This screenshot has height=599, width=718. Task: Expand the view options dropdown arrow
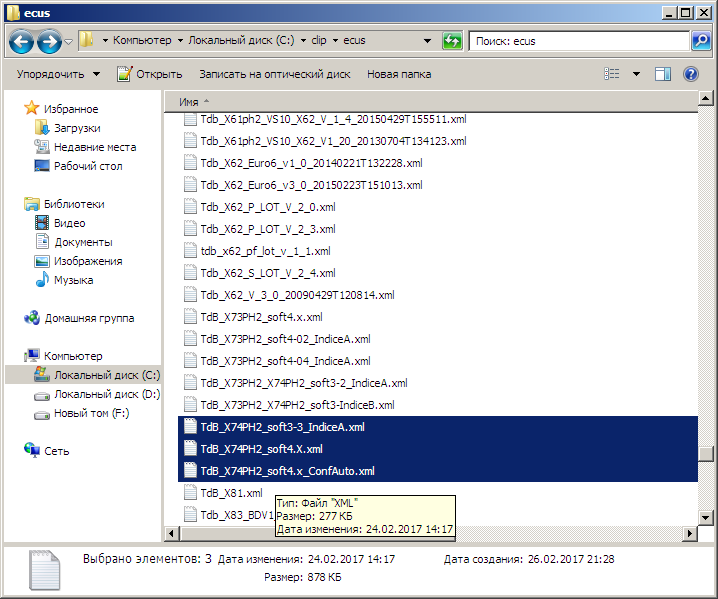[636, 74]
